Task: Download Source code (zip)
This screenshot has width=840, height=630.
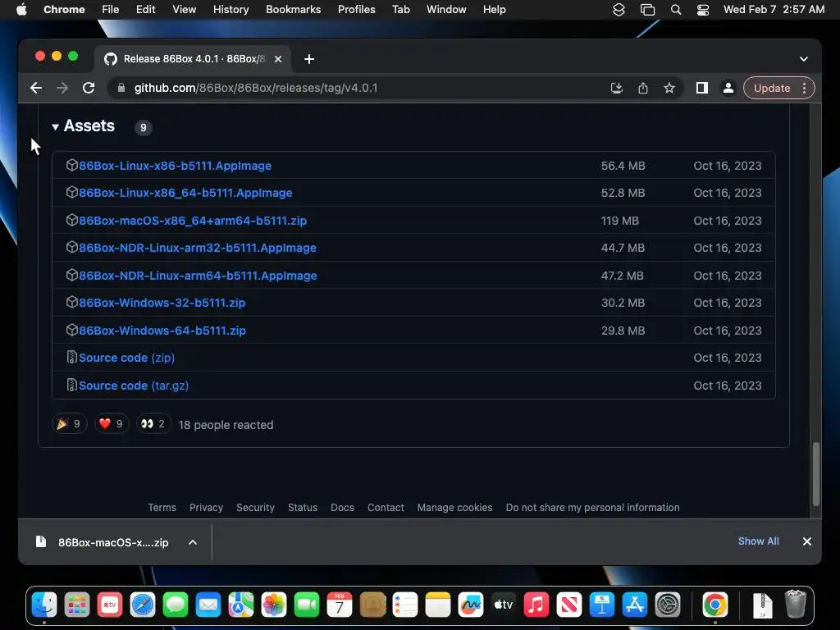Action: click(x=127, y=358)
